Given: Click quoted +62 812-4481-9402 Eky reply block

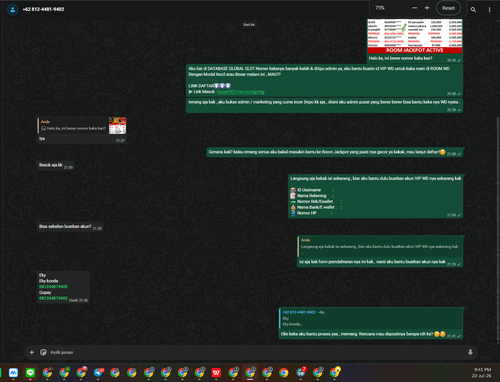Looking at the screenshot, I should pyautogui.click(x=371, y=318).
